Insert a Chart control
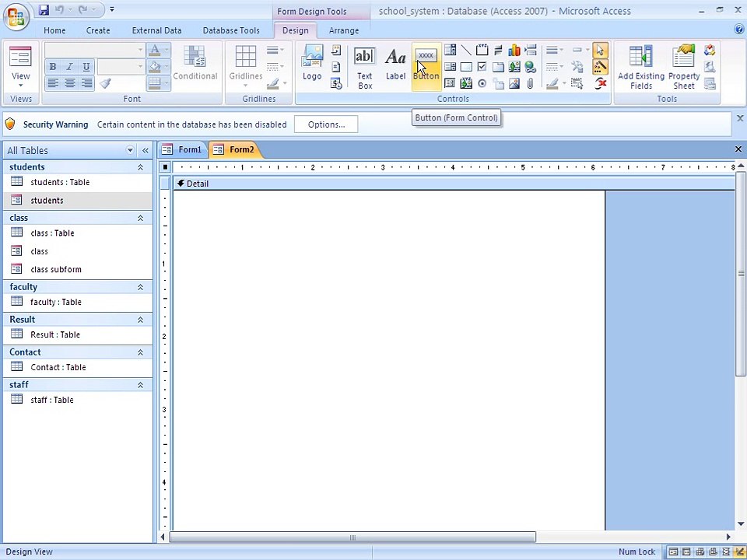 click(514, 50)
